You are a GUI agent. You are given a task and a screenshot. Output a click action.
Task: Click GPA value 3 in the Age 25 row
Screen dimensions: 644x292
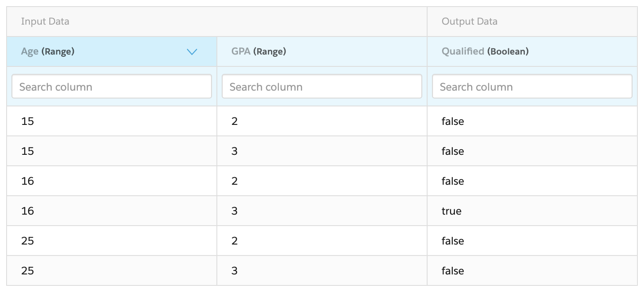tap(234, 270)
